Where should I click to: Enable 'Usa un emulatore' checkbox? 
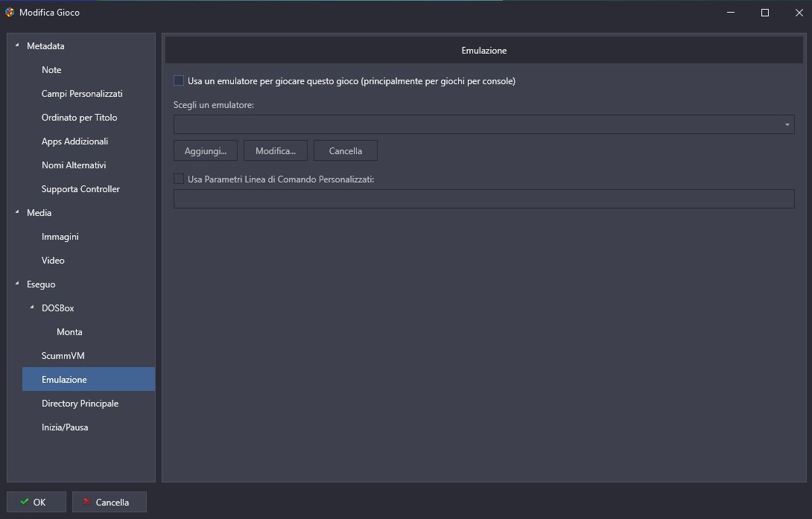[x=179, y=80]
